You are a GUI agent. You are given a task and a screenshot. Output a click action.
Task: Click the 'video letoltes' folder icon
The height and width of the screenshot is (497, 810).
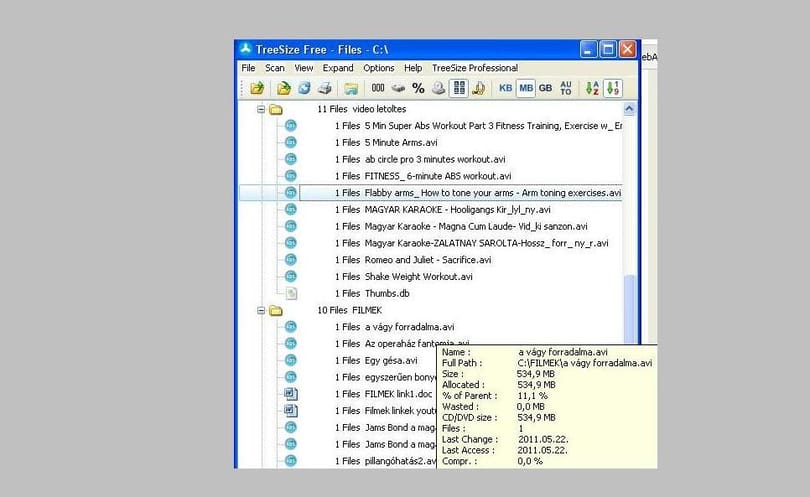(x=276, y=109)
